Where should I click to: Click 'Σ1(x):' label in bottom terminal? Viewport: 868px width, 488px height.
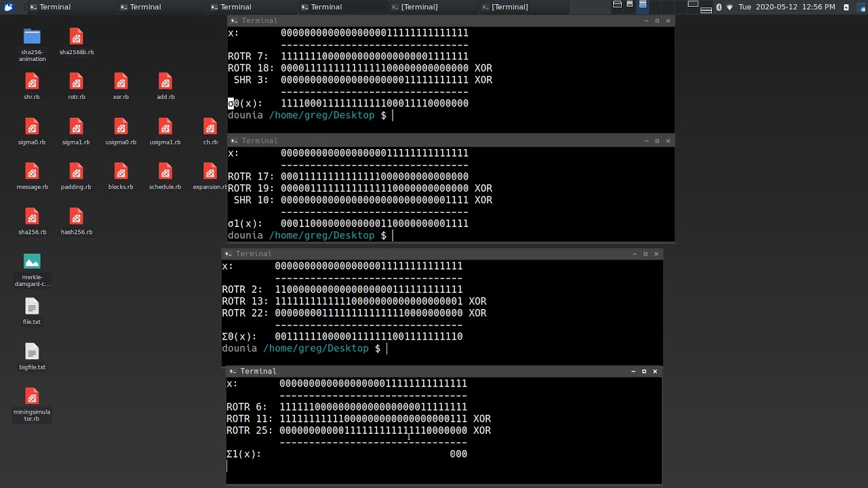pyautogui.click(x=244, y=454)
